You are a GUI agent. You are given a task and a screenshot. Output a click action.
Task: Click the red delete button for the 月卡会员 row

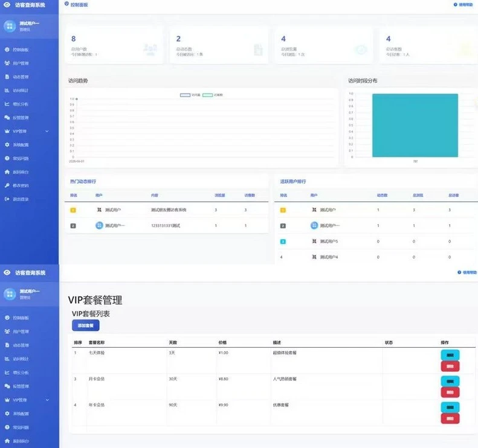pos(450,392)
